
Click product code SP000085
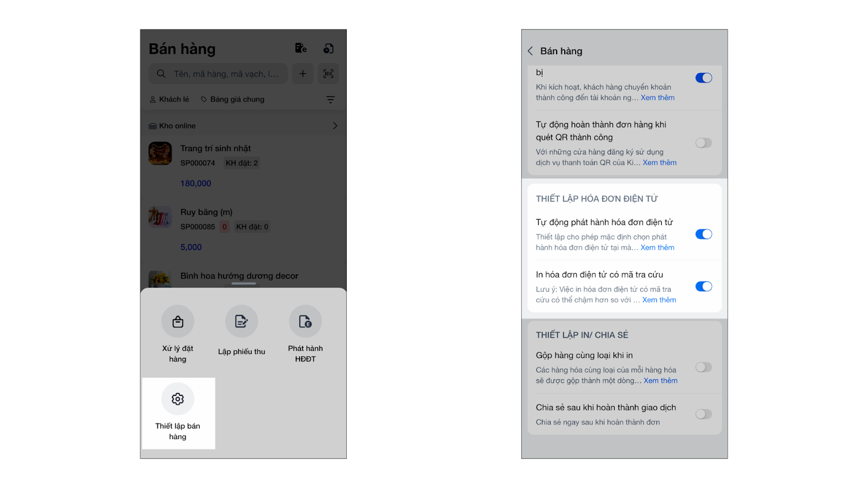click(197, 227)
